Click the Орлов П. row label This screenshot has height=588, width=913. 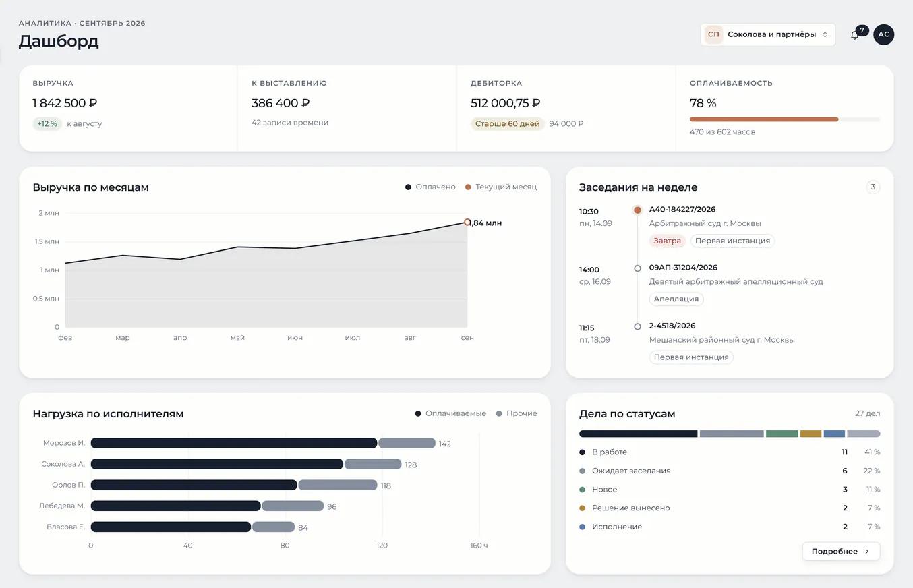click(68, 485)
